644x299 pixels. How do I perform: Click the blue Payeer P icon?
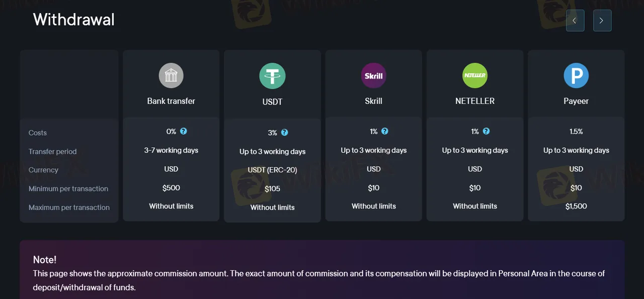pyautogui.click(x=576, y=76)
